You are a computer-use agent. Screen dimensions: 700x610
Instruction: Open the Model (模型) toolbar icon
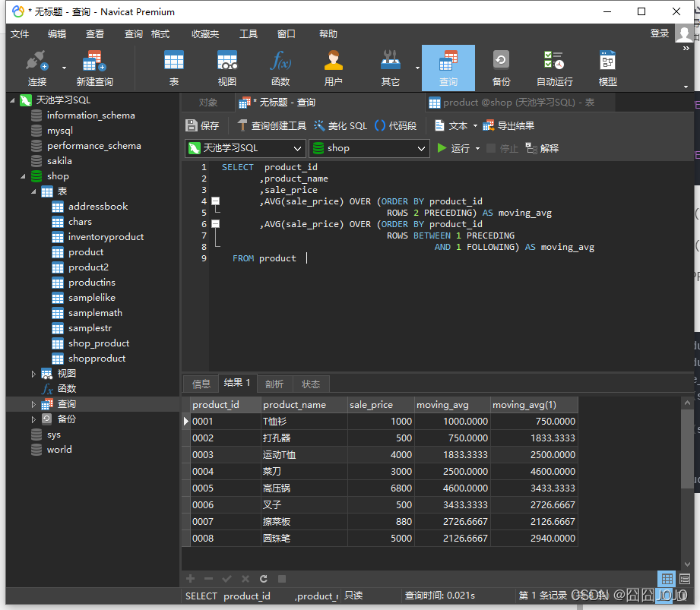607,68
